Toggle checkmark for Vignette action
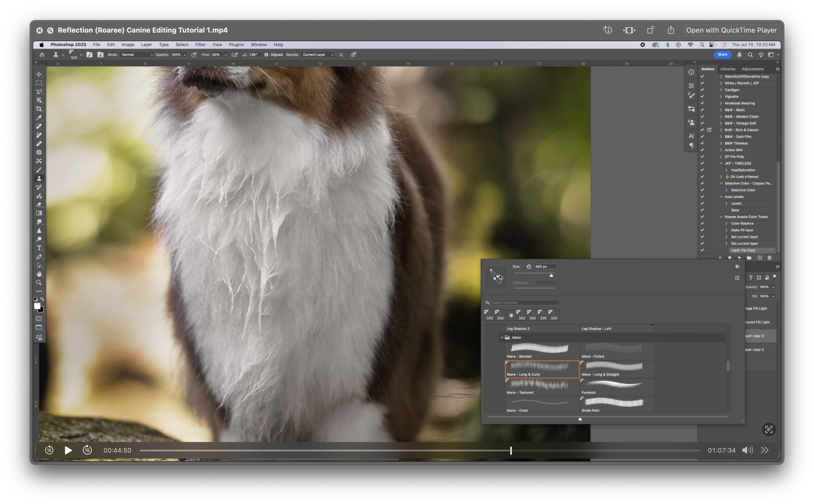Image resolution: width=814 pixels, height=504 pixels. tap(702, 97)
